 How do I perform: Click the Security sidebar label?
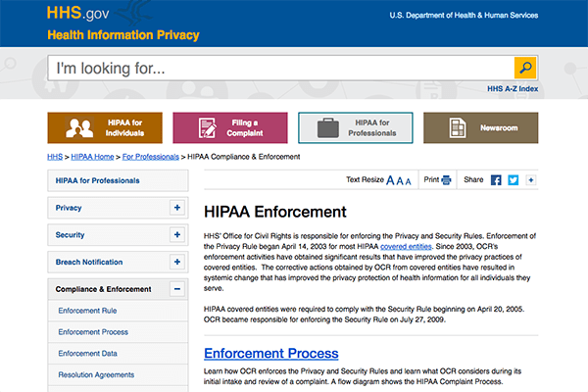point(70,235)
